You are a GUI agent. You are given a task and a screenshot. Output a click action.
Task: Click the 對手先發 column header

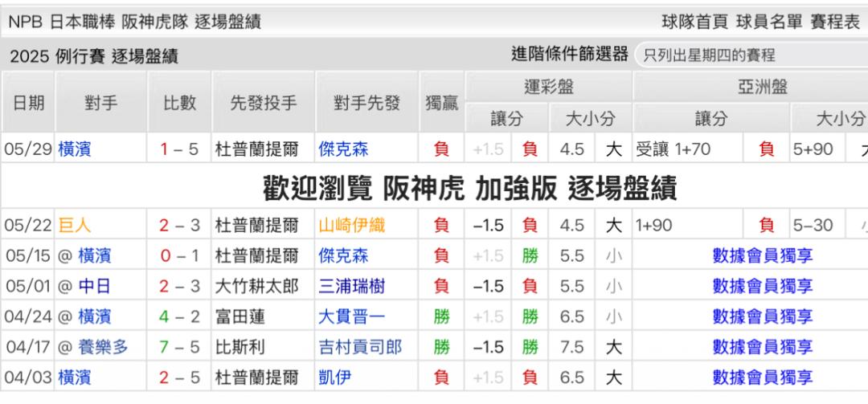367,102
